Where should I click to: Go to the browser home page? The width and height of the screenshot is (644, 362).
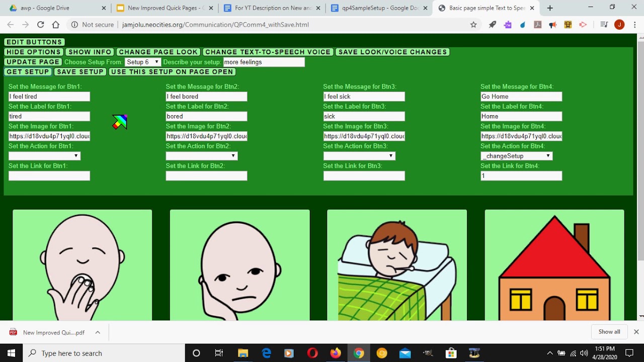(55, 25)
